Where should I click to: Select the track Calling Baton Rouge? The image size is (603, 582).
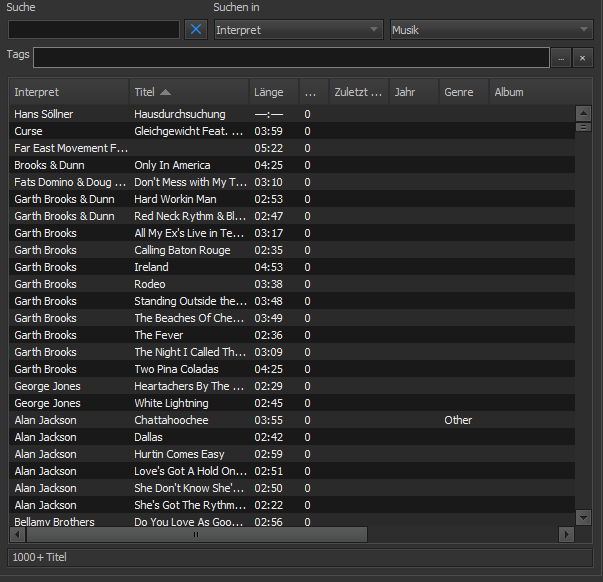(x=292, y=250)
